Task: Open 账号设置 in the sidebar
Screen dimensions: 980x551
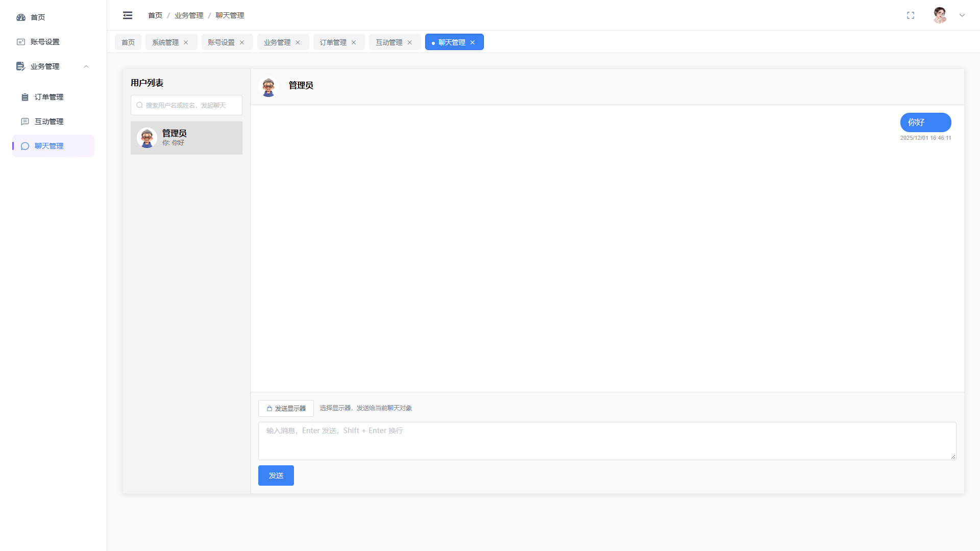Action: click(x=54, y=42)
